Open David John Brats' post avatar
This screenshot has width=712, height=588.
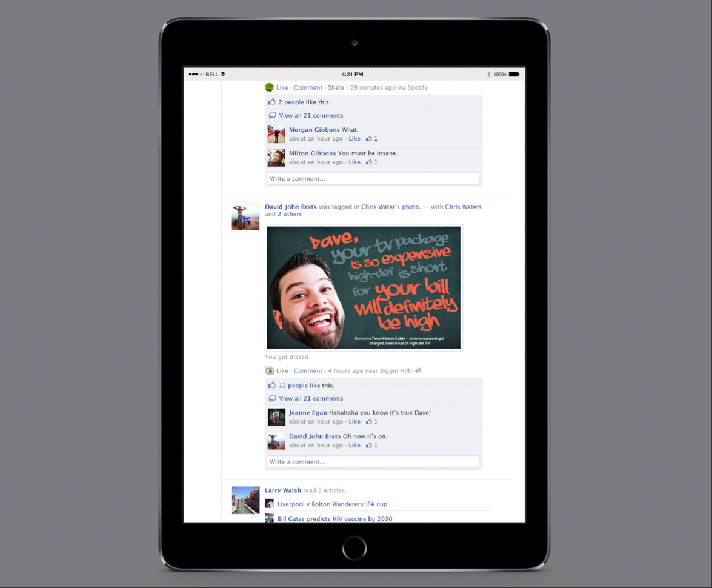[x=245, y=217]
